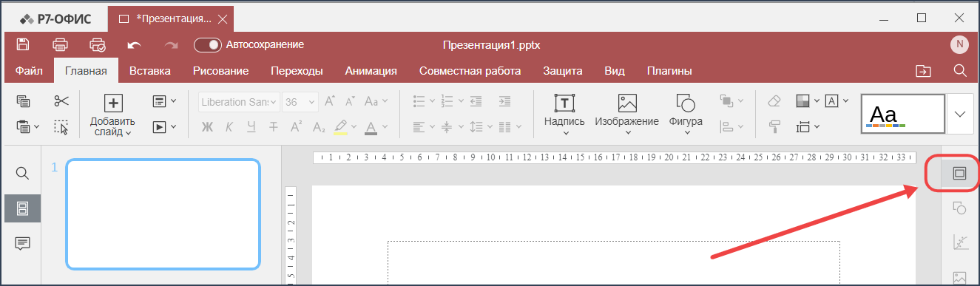Click the Select all icon
The width and height of the screenshot is (980, 286).
click(x=61, y=127)
